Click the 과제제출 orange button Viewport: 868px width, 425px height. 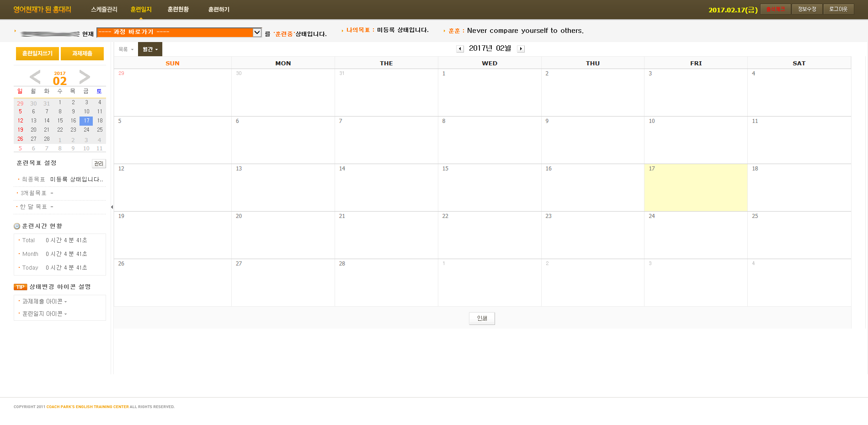pos(82,53)
